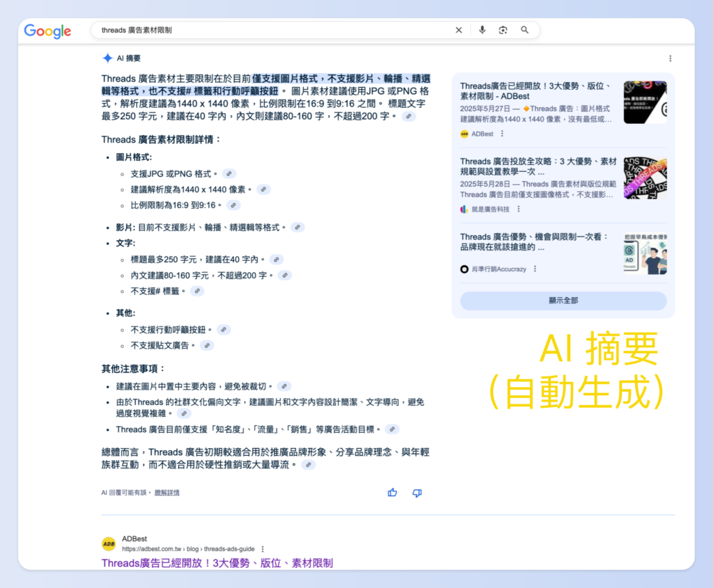Open the AI summary three-dot options menu
This screenshot has height=588, width=713.
tap(670, 58)
